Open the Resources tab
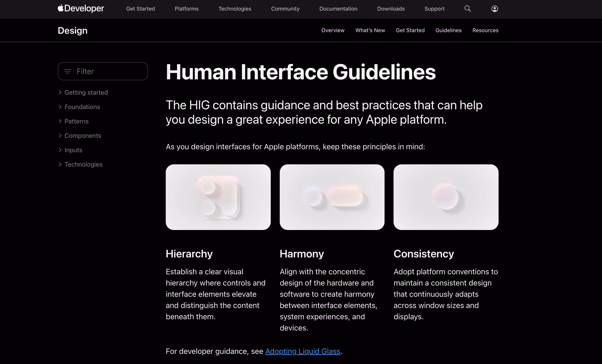This screenshot has width=602, height=364. click(x=486, y=30)
